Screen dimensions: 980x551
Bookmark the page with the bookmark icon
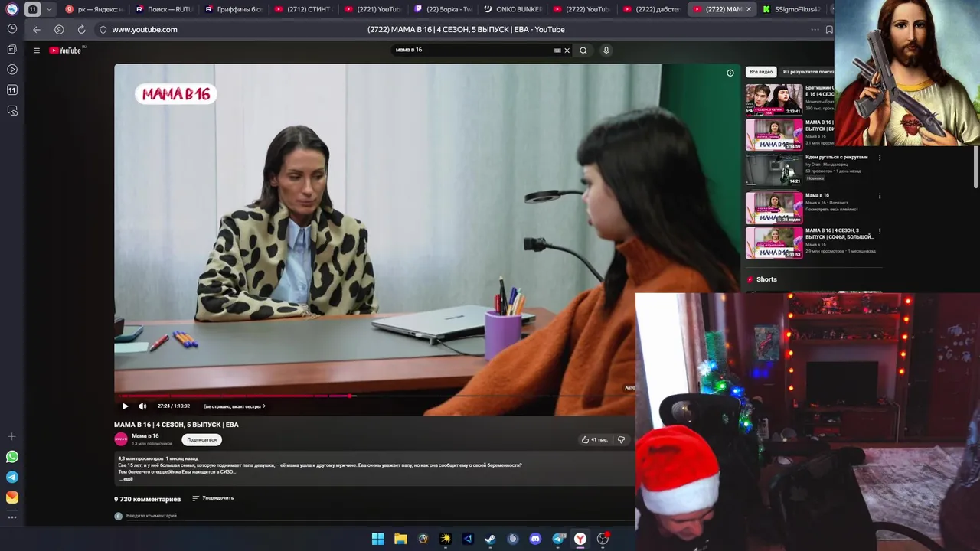(x=829, y=30)
